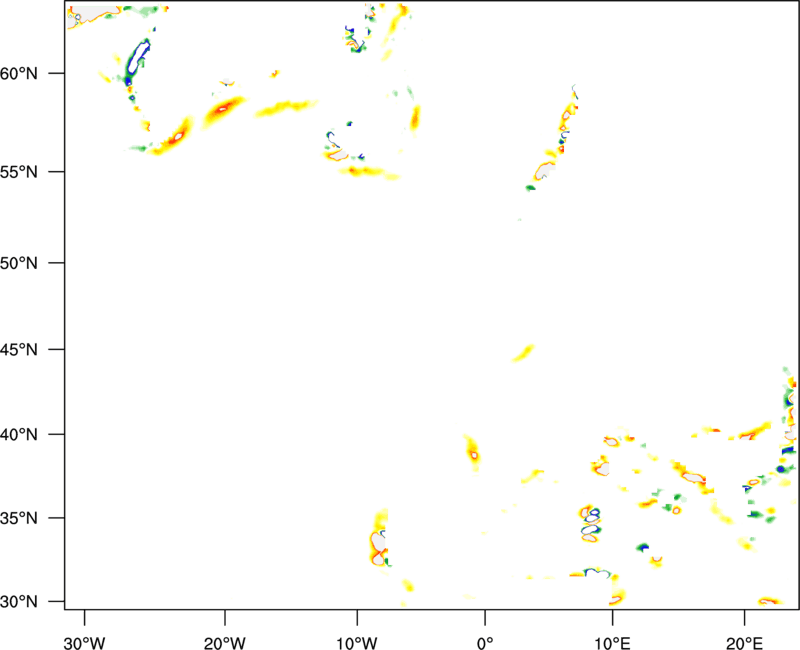
Task: Click the 30°W longitude label
Action: [84, 643]
